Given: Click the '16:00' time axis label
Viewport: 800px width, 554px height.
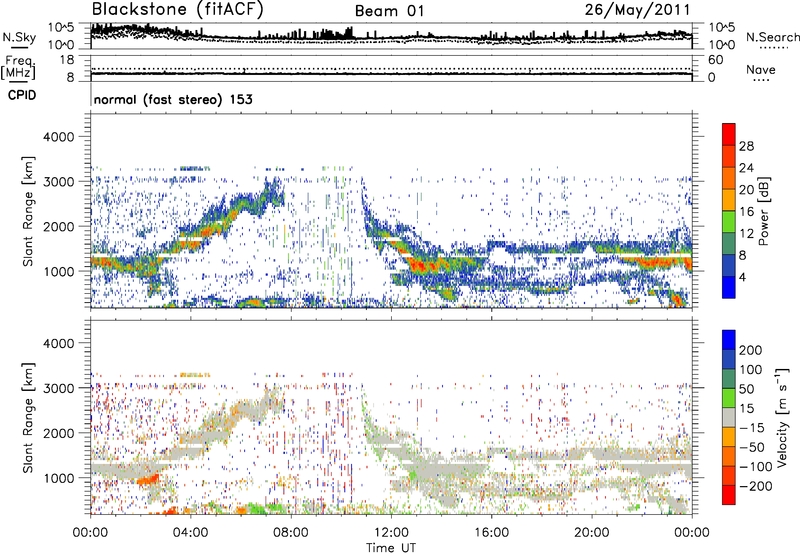Looking at the screenshot, I should coord(491,533).
